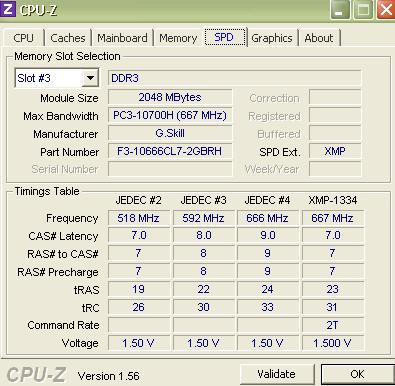Click tRAS value 22
Image resolution: width=395 pixels, height=386 pixels.
tap(203, 289)
